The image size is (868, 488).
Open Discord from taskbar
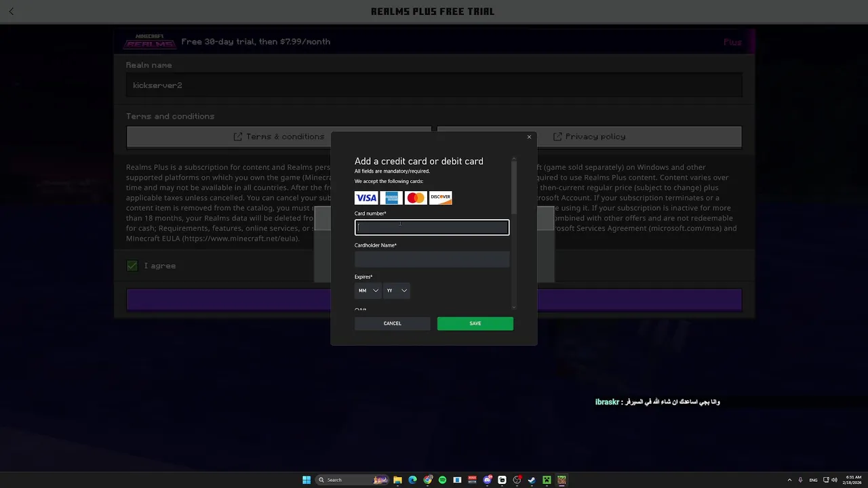487,480
